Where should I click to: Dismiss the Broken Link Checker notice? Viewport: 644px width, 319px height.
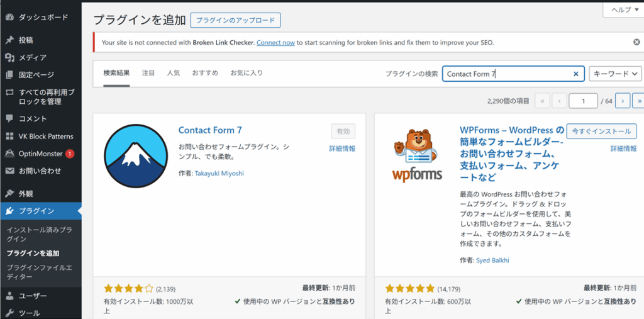coord(636,42)
